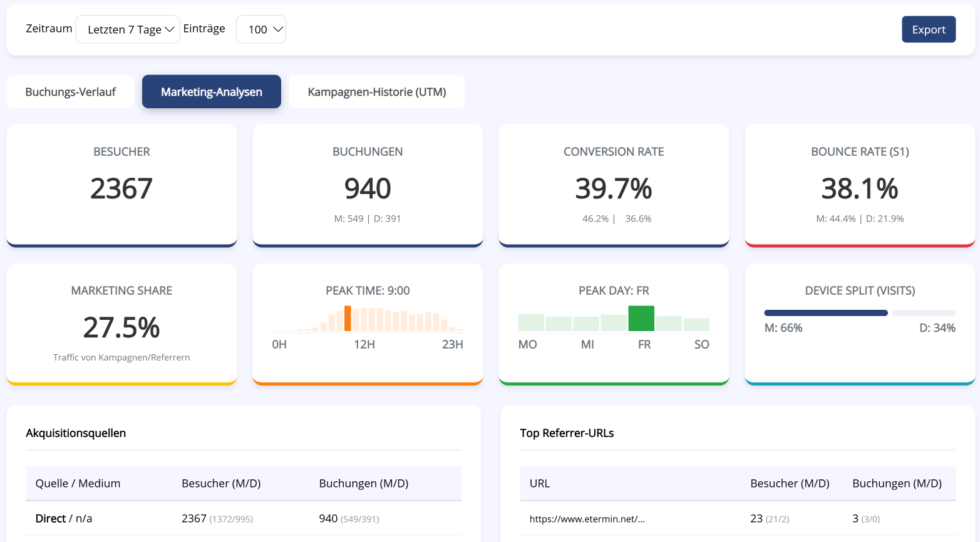This screenshot has width=980, height=542.
Task: Switch to the Marketing-Analysen tab
Action: tap(211, 91)
